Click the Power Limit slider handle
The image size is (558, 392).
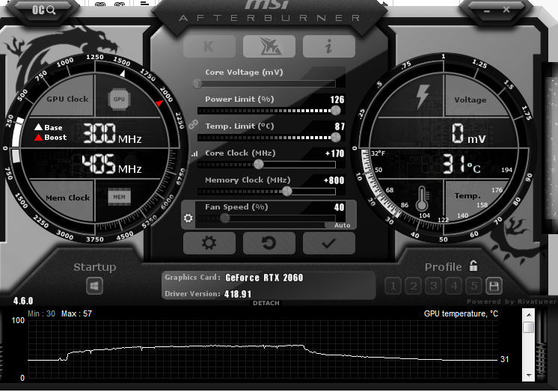336,111
